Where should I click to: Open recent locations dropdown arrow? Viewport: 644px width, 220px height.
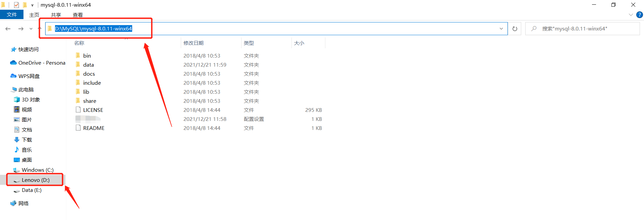coord(31,29)
